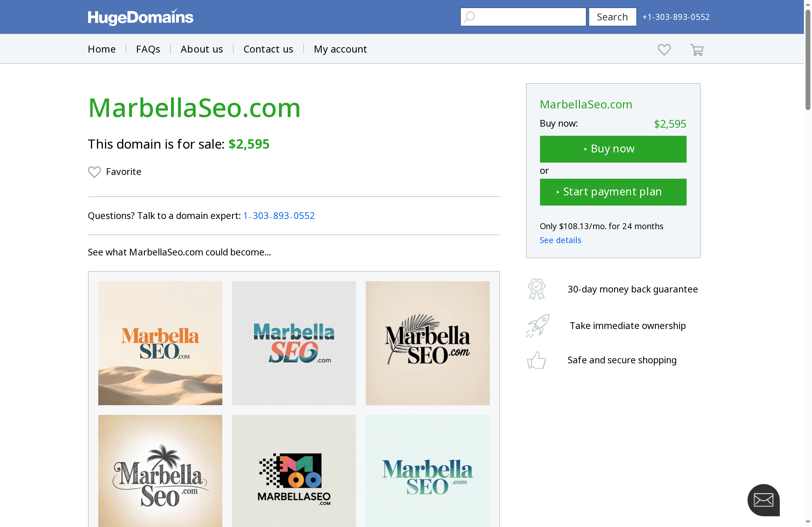Viewport: 812px width, 527px height.
Task: Click the money back guarantee ribbon icon
Action: [536, 289]
